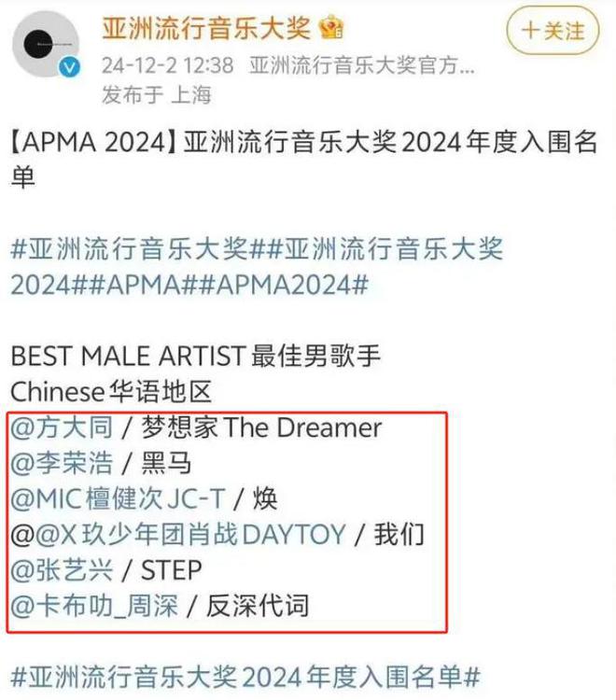Open the #亚洲流行音乐大奖2024# hashtag
Viewport: 616px width, 700px height.
(257, 267)
